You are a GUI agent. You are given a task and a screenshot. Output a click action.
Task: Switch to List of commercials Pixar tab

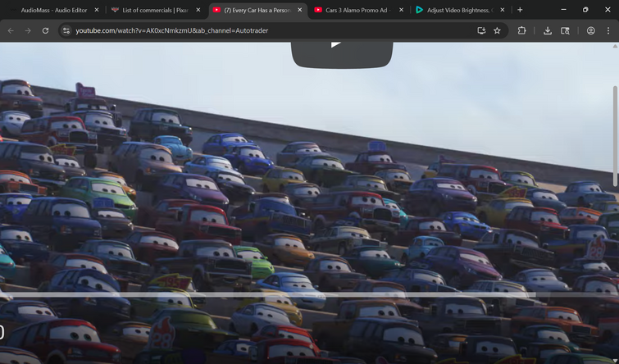(x=155, y=11)
